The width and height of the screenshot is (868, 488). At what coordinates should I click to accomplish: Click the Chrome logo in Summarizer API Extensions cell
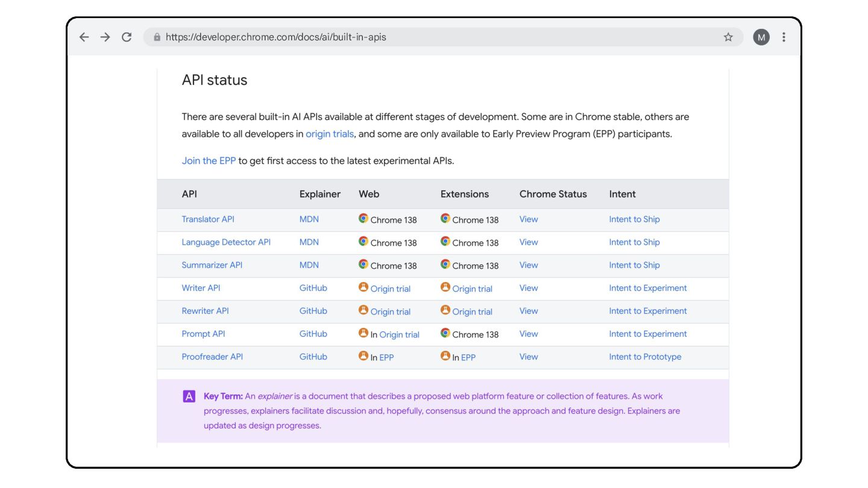click(x=445, y=264)
